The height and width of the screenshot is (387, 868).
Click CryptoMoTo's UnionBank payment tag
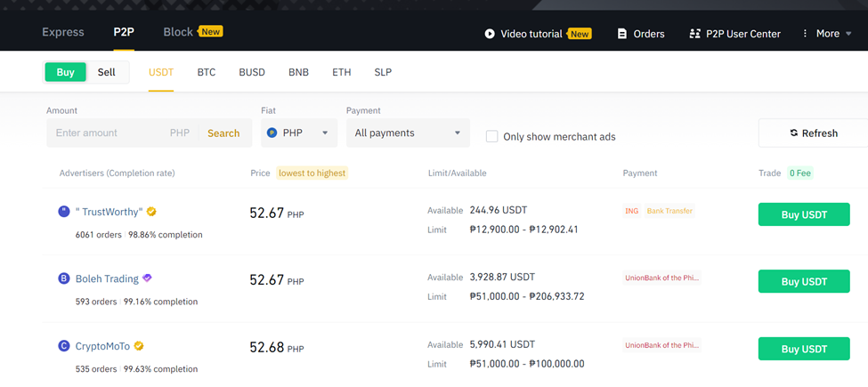[661, 345]
